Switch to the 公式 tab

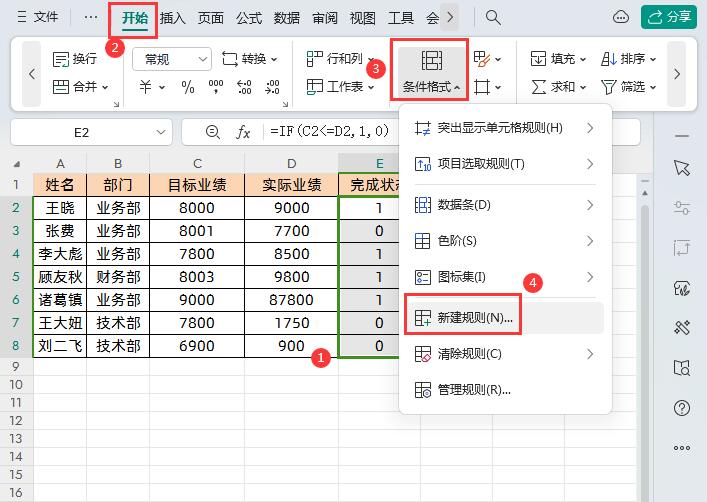pyautogui.click(x=249, y=18)
